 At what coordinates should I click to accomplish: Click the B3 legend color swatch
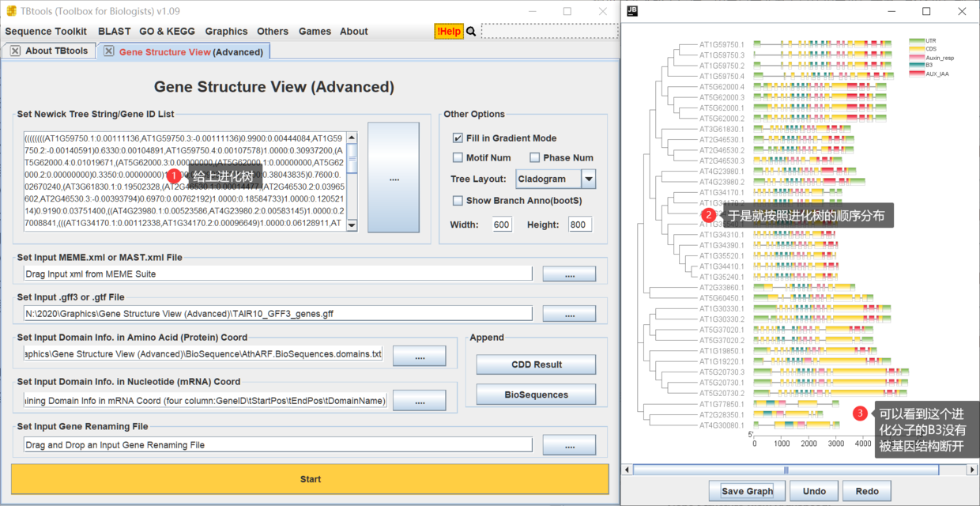[x=917, y=65]
